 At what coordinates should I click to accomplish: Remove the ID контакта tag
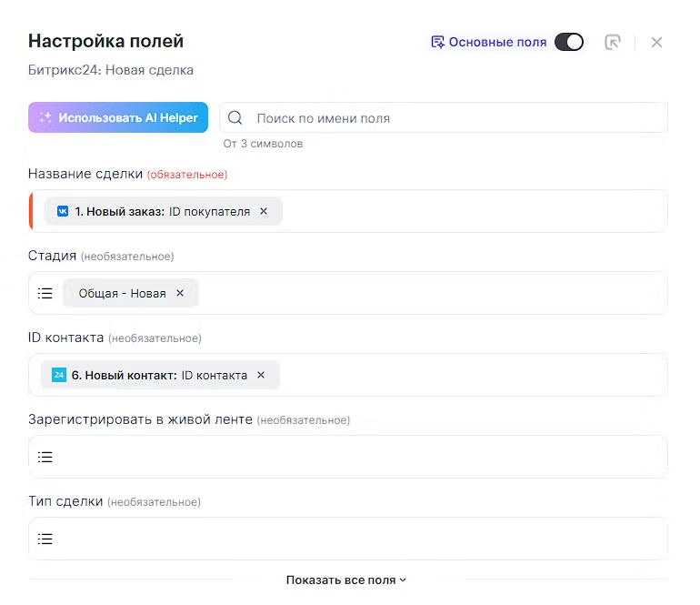[261, 375]
